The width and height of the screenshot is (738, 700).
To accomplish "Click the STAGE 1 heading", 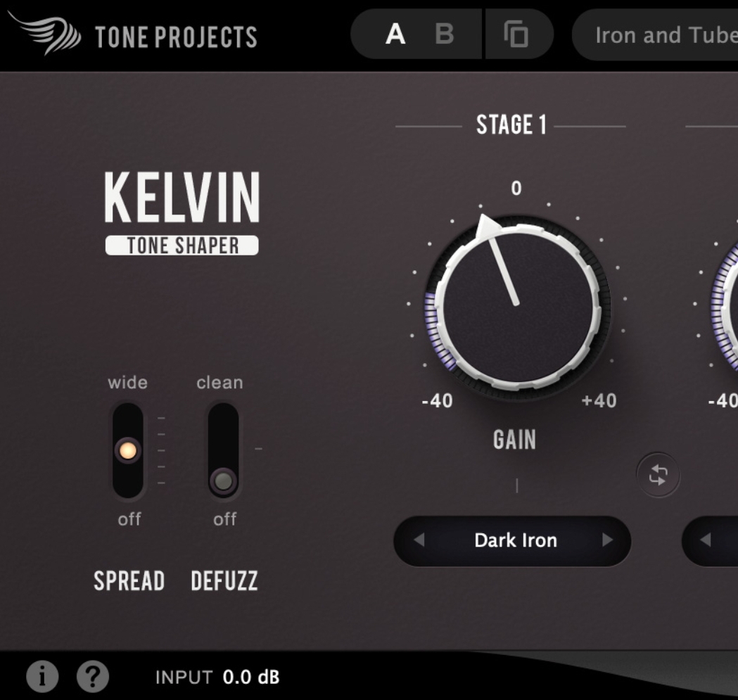I will [511, 125].
